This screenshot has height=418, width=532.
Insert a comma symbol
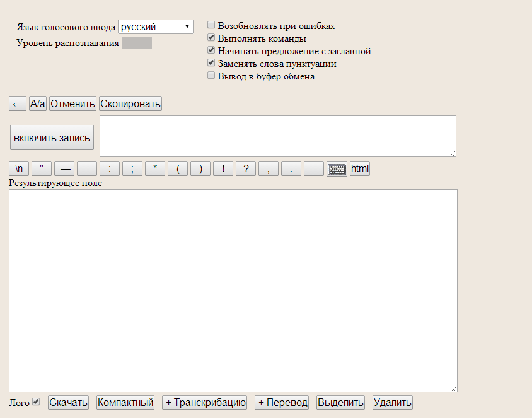[269, 169]
